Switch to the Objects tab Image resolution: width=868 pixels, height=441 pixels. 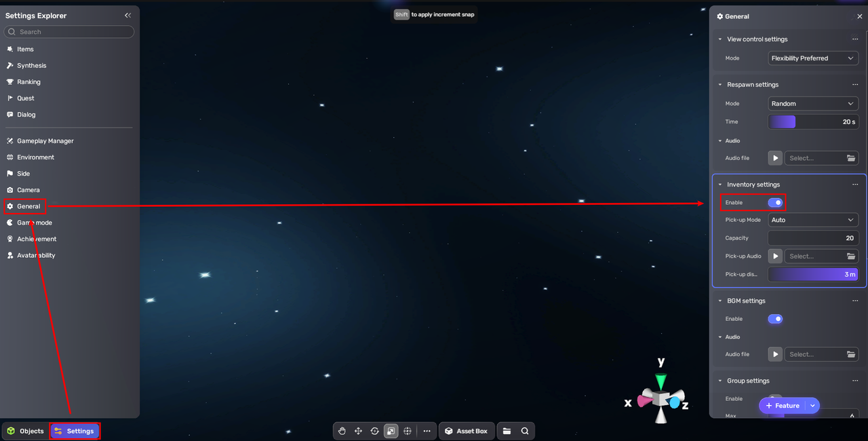pyautogui.click(x=26, y=431)
